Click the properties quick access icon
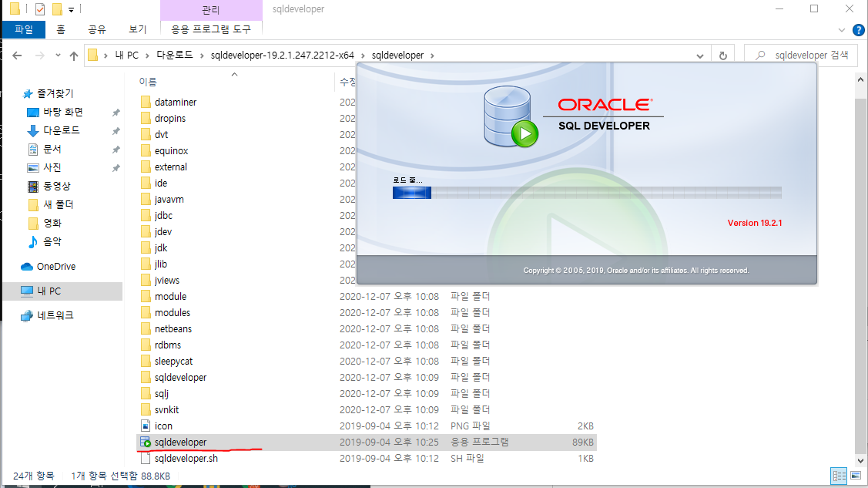Screen dimensions: 868x488 [40, 9]
